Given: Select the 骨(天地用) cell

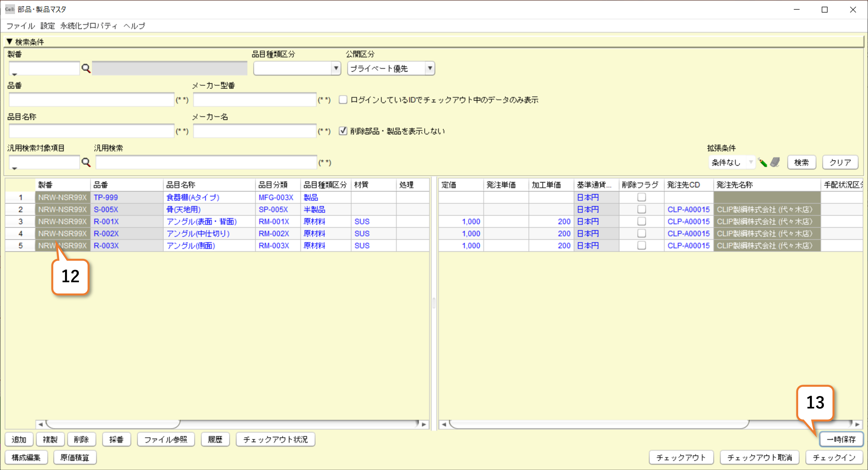Looking at the screenshot, I should [x=209, y=210].
